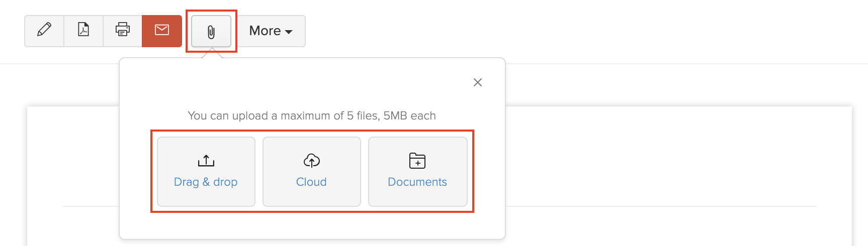Viewport: 868px width, 246px height.
Task: Close the attachment upload popup
Action: (478, 82)
